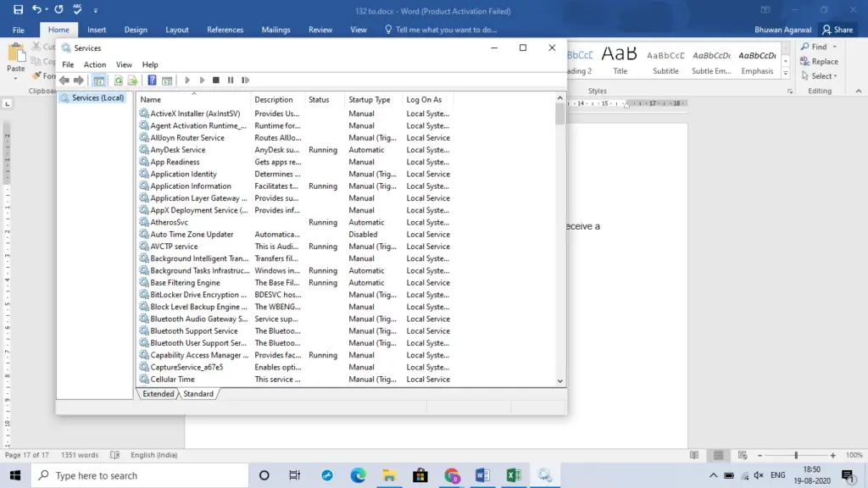Collapse the Word ribbon with the chevron
The image size is (868, 488).
point(859,91)
